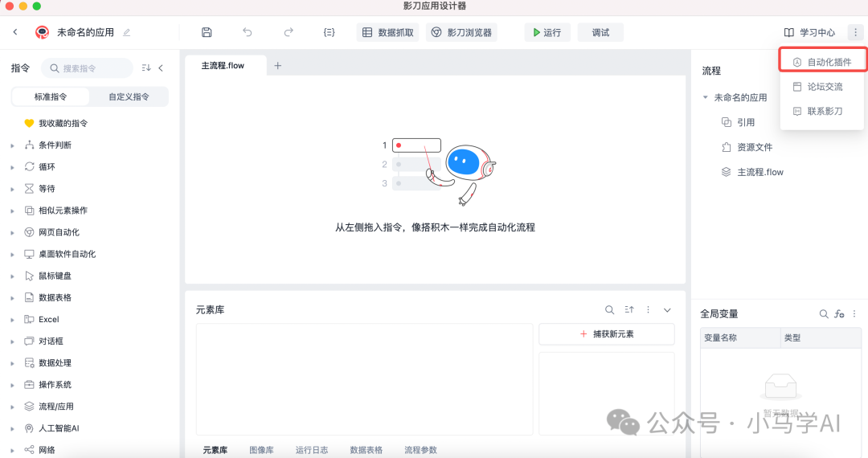Open the 数据抓取 button
Image resolution: width=868 pixels, height=458 pixels.
388,33
